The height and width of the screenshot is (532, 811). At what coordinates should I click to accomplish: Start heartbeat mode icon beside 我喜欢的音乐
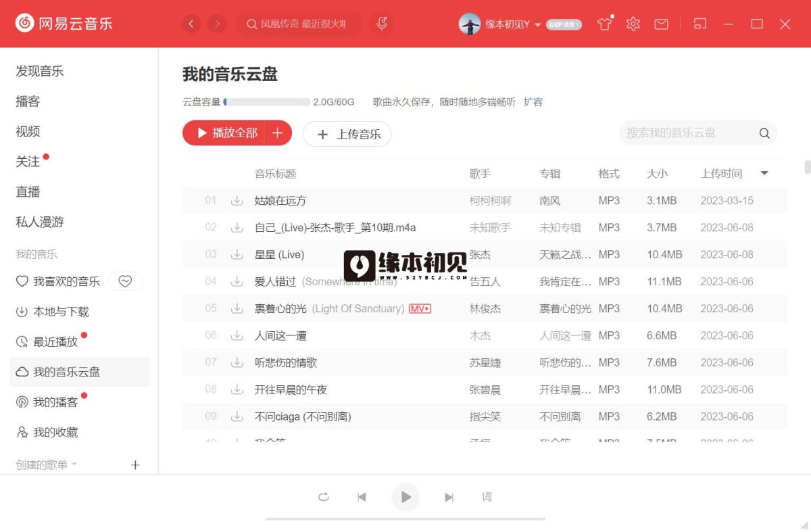coord(125,281)
